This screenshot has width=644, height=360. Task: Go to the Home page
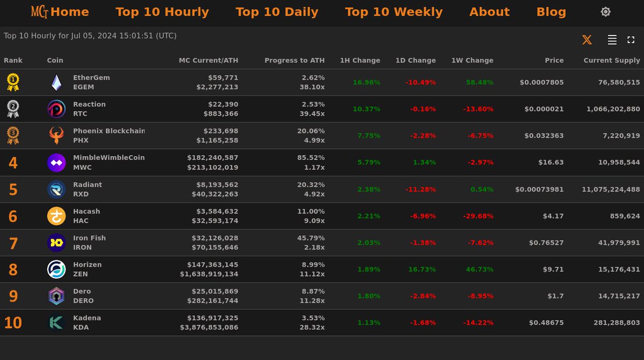point(70,12)
